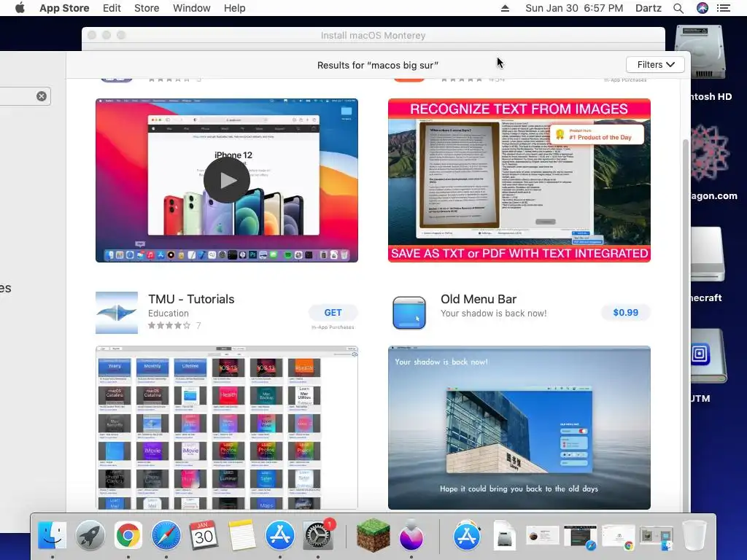Restore minimized Chrome window from Dock

(x=619, y=537)
